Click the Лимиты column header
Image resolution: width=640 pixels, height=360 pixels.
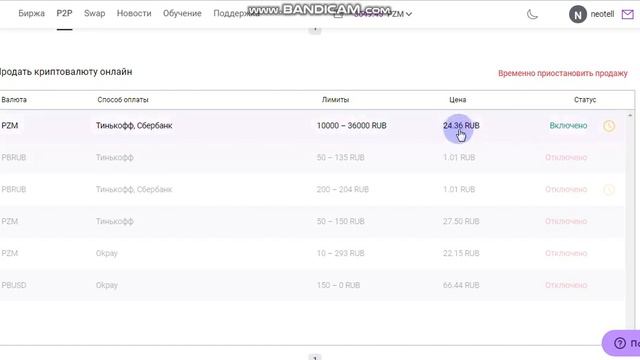tap(335, 100)
